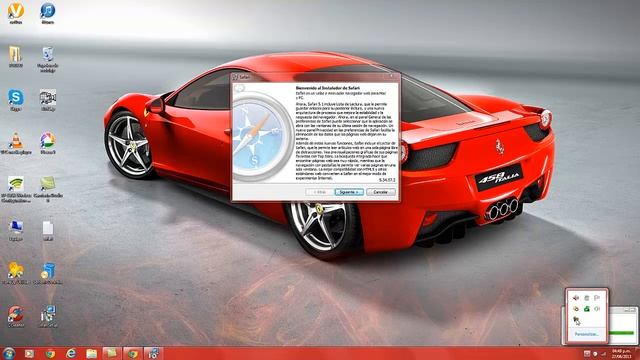
Task: Open the HP wireless green signal icon
Action: [x=16, y=189]
